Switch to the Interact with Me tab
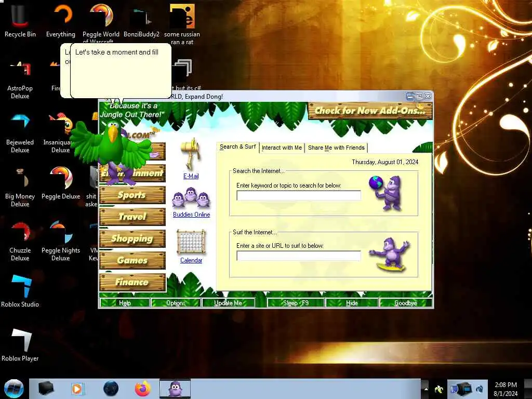The height and width of the screenshot is (399, 532). (x=282, y=148)
